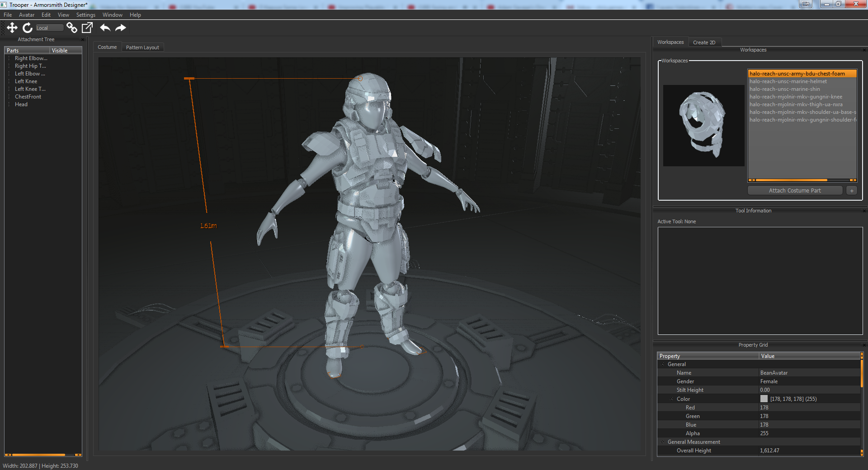
Task: Collapse the Color property group
Action: 672,399
